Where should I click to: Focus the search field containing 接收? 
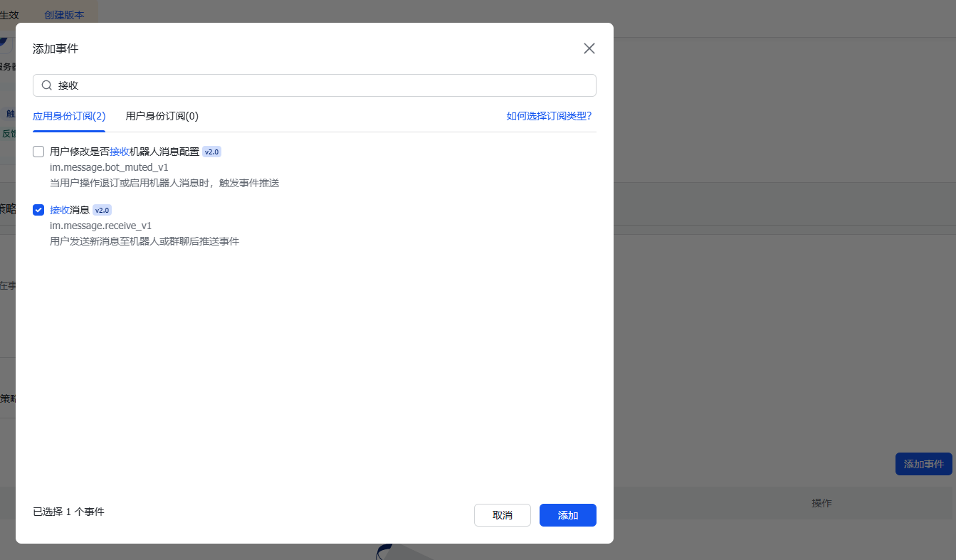coord(320,85)
